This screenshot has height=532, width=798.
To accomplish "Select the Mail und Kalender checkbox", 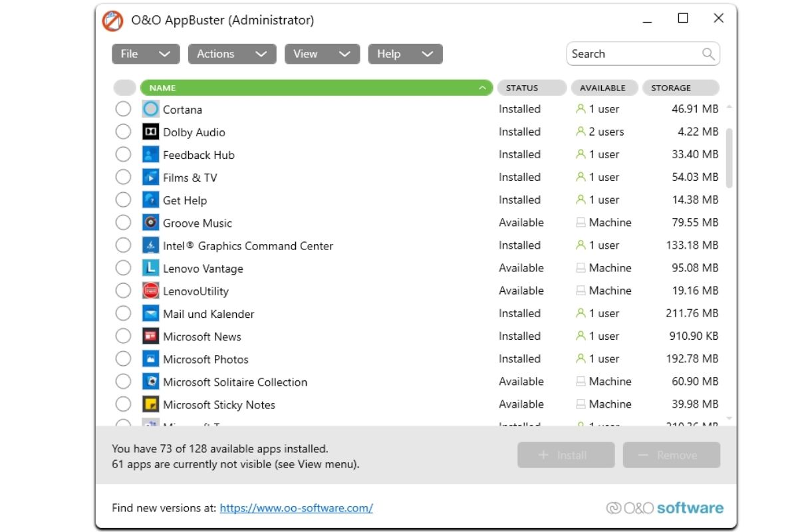I will [x=123, y=313].
